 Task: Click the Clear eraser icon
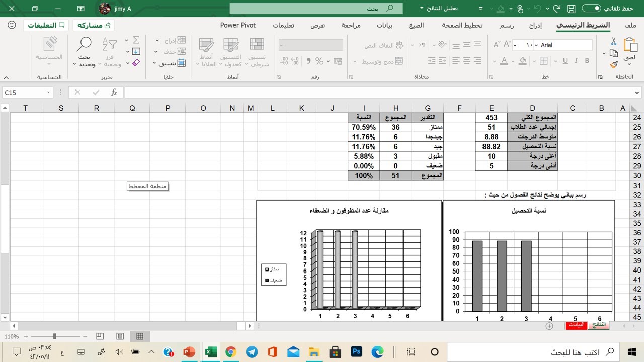tap(136, 63)
